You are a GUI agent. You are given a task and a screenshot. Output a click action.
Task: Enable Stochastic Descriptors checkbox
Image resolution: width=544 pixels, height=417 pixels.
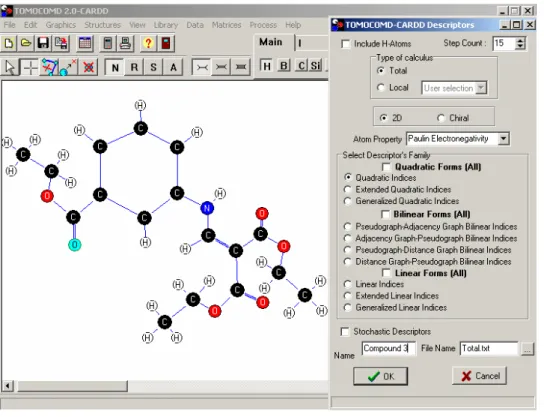345,332
